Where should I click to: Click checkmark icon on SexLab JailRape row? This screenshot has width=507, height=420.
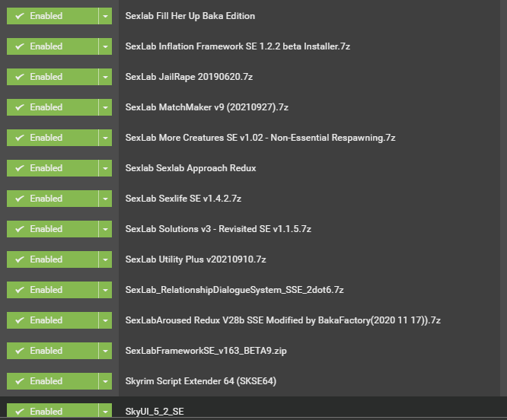tap(20, 77)
